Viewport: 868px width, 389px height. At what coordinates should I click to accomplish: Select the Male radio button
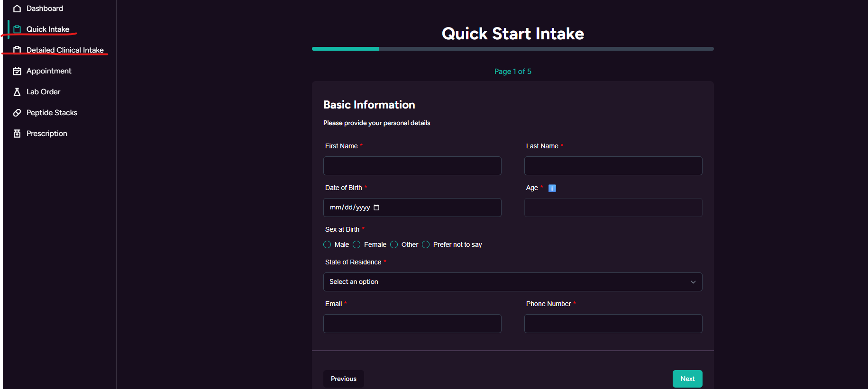[x=327, y=244]
